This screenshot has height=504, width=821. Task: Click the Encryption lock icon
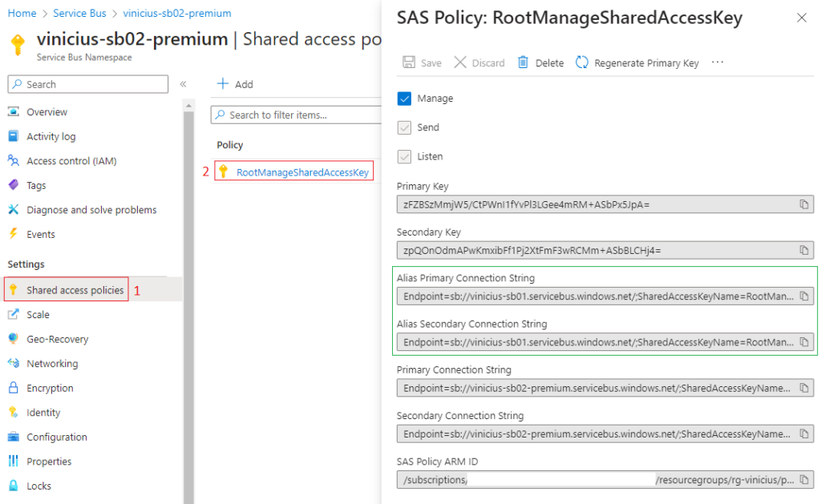click(x=14, y=387)
